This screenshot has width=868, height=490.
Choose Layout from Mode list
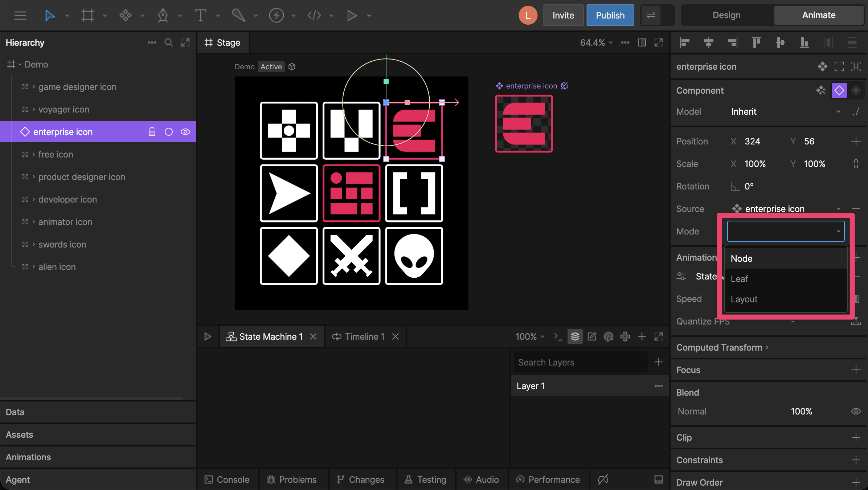tap(786, 299)
